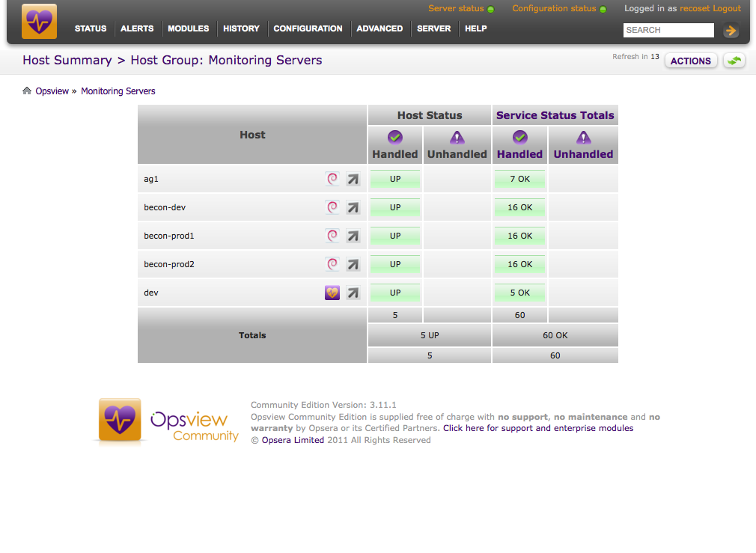Click the Service Status Totals header link
The width and height of the screenshot is (756, 553).
[x=555, y=115]
